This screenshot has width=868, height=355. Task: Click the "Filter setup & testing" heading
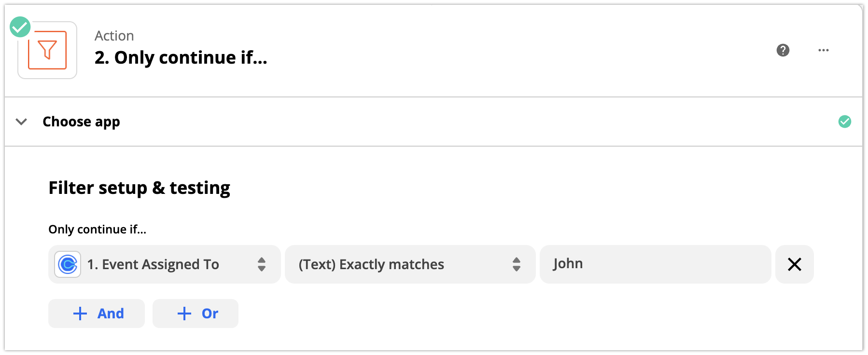pos(139,188)
